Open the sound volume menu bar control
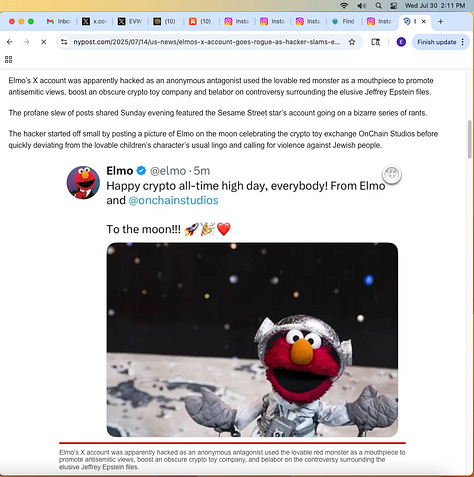 coord(361,5)
